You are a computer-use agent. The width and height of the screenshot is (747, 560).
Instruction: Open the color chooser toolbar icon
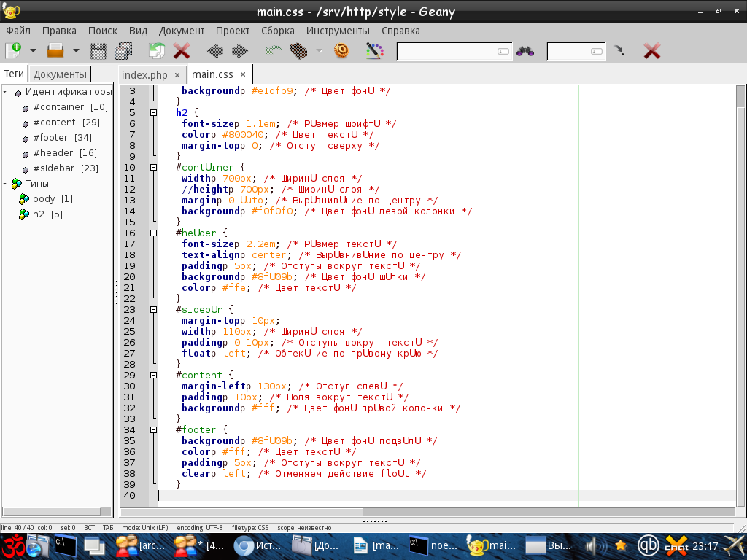[x=374, y=51]
